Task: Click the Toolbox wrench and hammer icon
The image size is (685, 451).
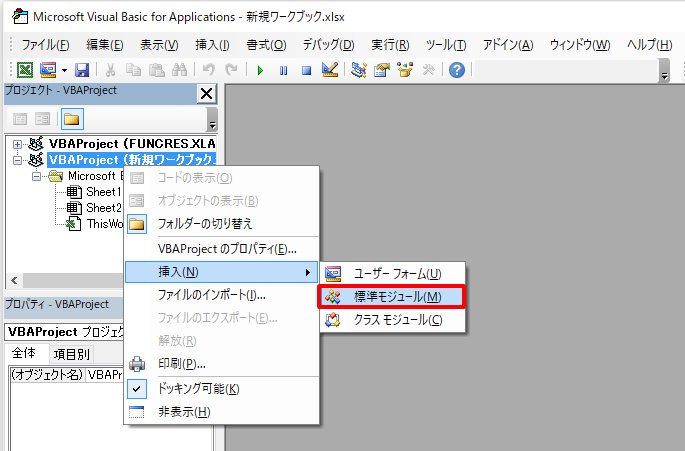Action: coord(429,70)
